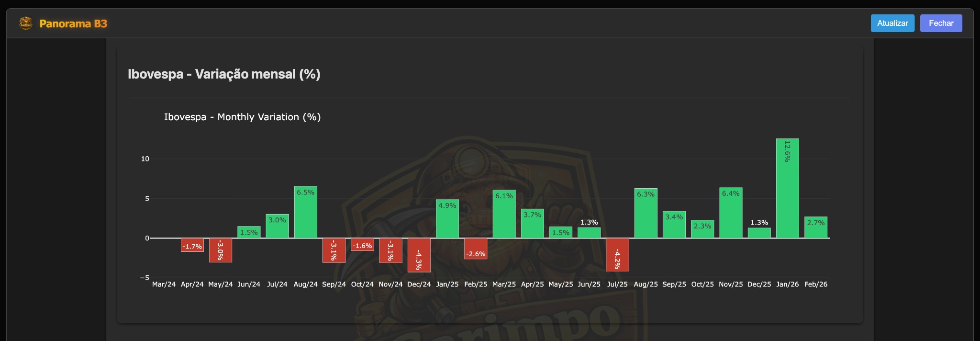980x341 pixels.
Task: Click the Dec/24 -4.3% red bar
Action: click(419, 255)
